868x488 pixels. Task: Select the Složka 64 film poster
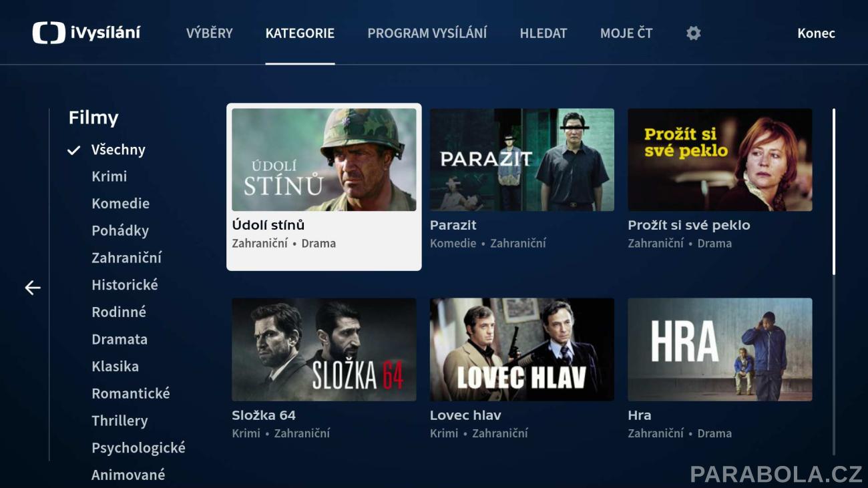[x=324, y=349]
